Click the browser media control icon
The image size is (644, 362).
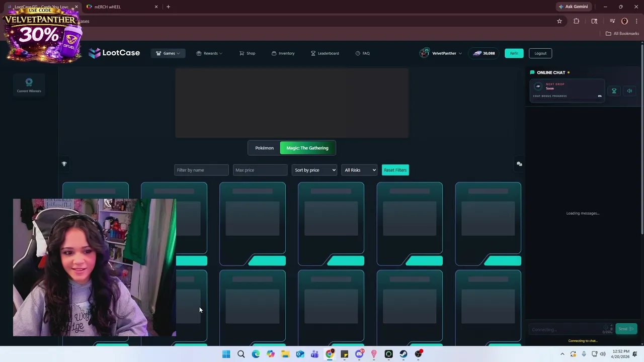612,21
